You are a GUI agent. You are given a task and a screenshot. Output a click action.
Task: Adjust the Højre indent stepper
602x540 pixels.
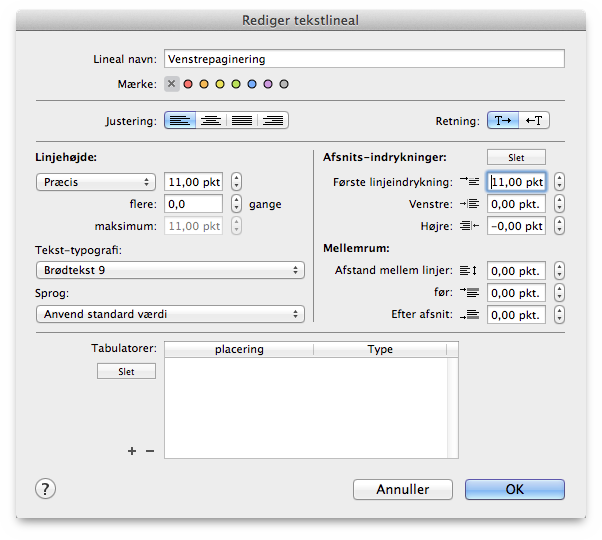coord(559,226)
